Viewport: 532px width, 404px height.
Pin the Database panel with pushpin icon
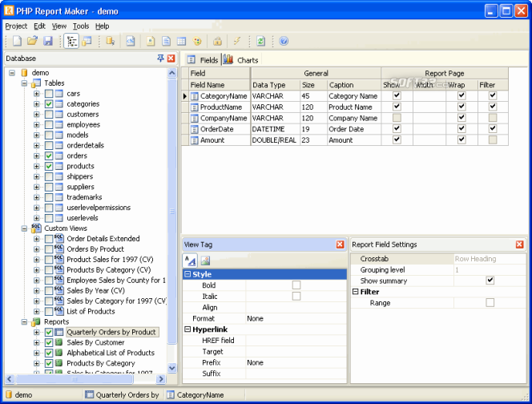[160, 59]
